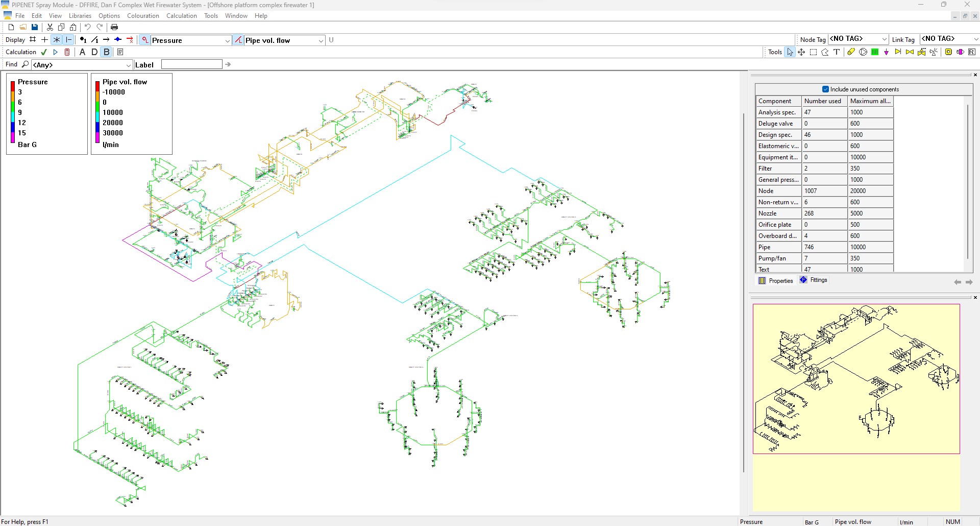Select the R component tool
The image size is (980, 526).
(x=972, y=52)
